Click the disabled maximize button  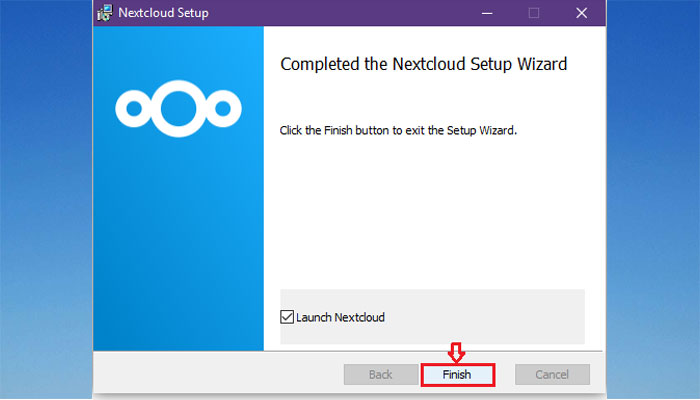(x=534, y=13)
